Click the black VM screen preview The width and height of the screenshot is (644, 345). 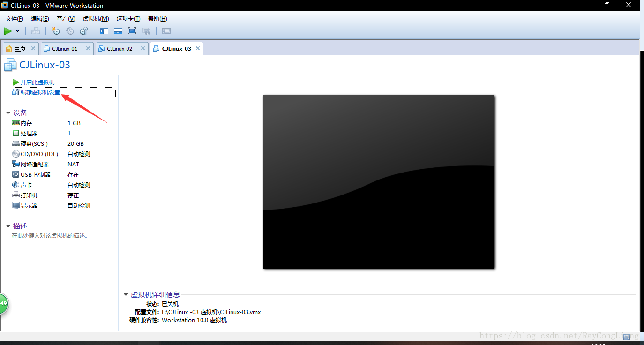(379, 182)
